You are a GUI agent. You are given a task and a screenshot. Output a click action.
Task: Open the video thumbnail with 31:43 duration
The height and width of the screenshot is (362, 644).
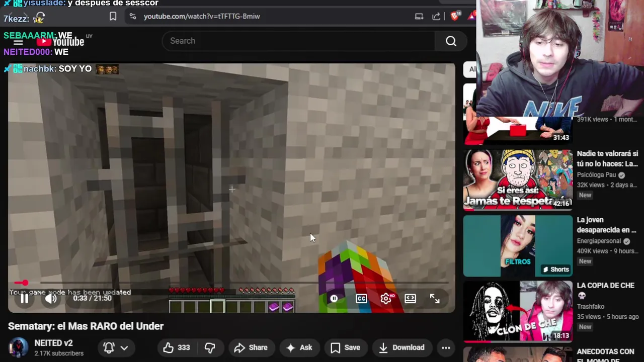tap(518, 130)
